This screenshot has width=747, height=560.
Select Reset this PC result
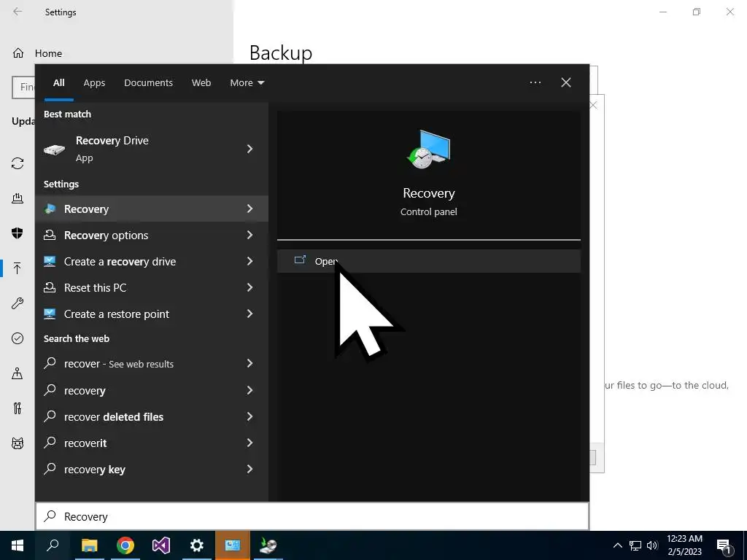click(x=152, y=287)
